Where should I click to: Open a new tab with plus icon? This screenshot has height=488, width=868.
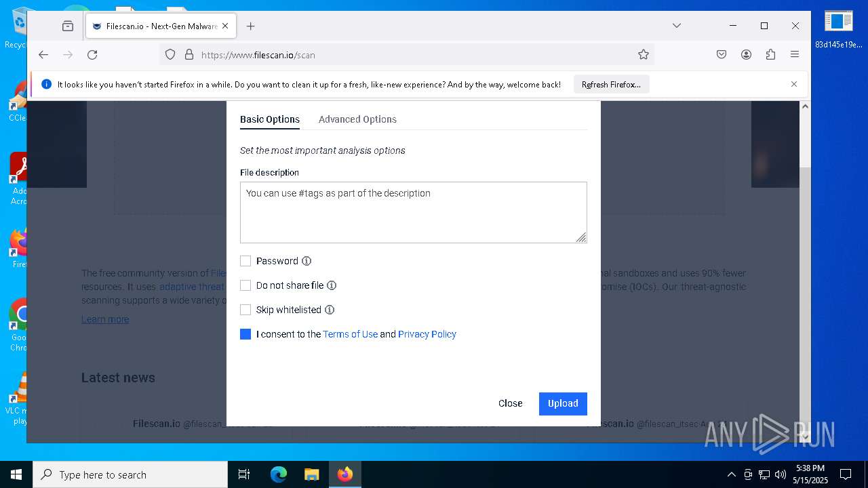(x=251, y=26)
